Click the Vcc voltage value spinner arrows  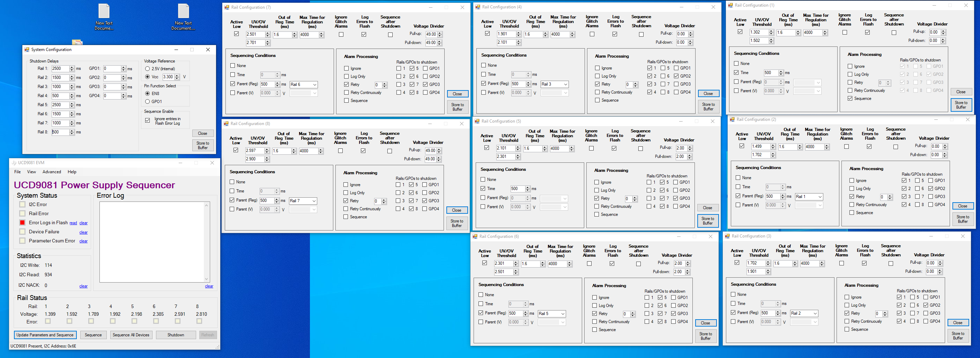coord(177,77)
